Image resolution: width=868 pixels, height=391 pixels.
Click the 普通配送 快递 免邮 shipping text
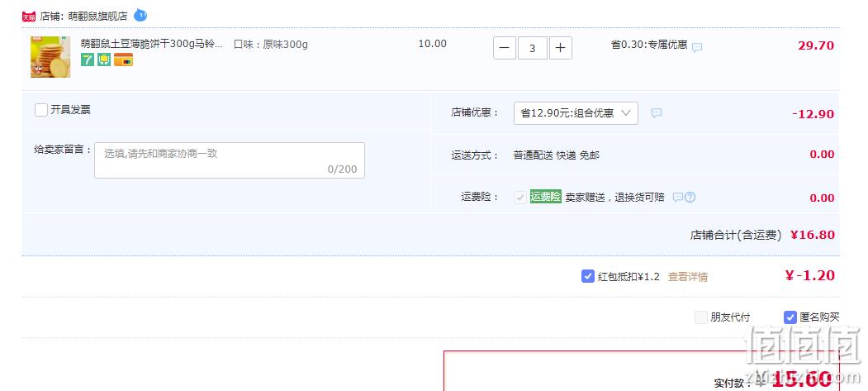[557, 155]
